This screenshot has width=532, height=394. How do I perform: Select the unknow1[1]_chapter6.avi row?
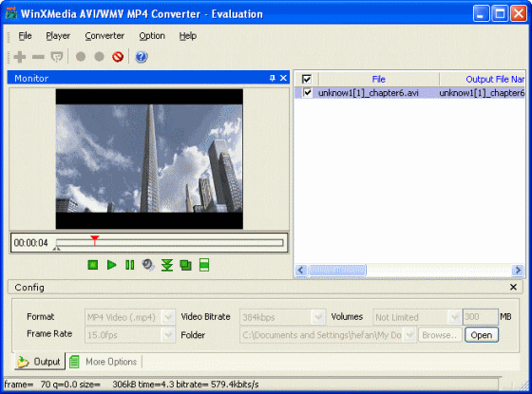pyautogui.click(x=409, y=93)
